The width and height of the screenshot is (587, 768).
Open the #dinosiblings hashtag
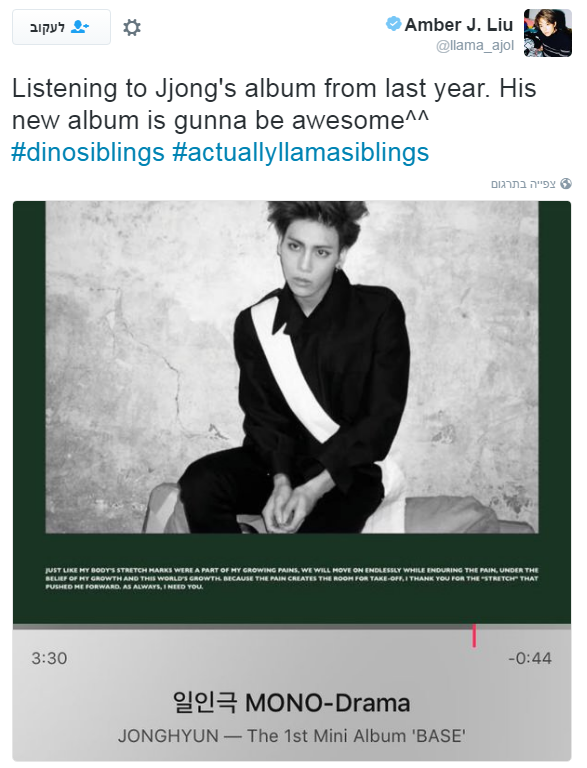88,152
